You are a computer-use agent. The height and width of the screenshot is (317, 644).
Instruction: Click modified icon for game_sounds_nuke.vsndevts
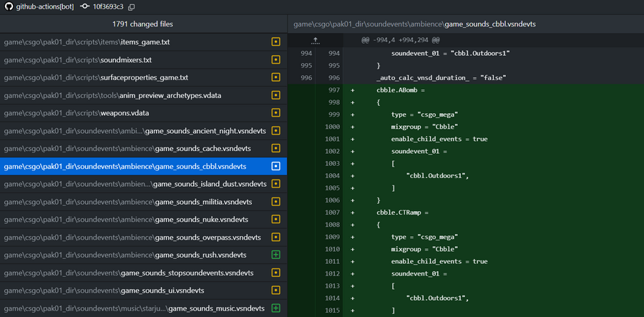(x=276, y=219)
